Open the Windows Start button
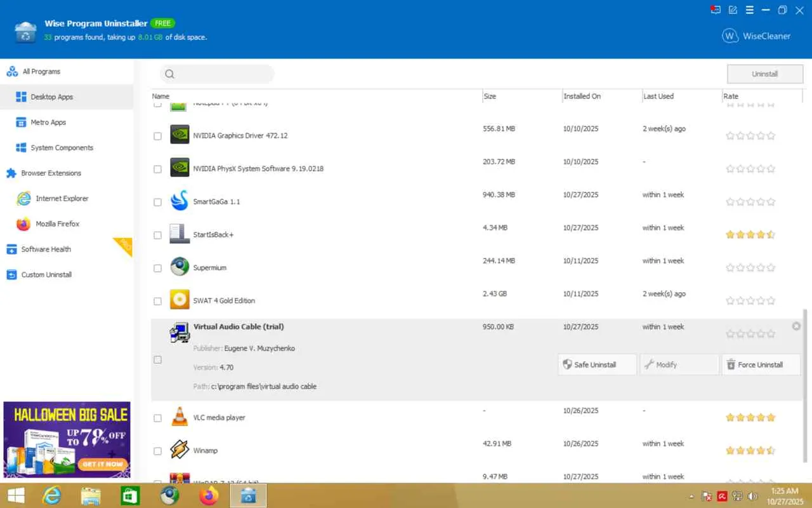This screenshot has width=812, height=508. point(16,496)
